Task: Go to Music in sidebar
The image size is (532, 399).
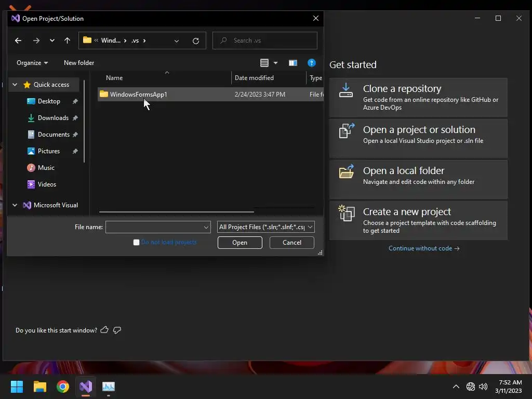Action: coord(46,168)
